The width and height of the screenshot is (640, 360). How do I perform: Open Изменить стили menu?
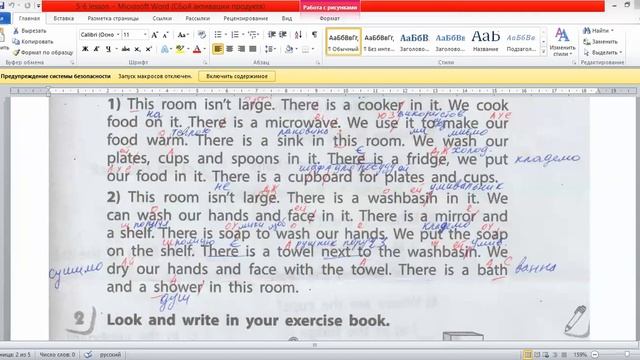click(x=562, y=42)
